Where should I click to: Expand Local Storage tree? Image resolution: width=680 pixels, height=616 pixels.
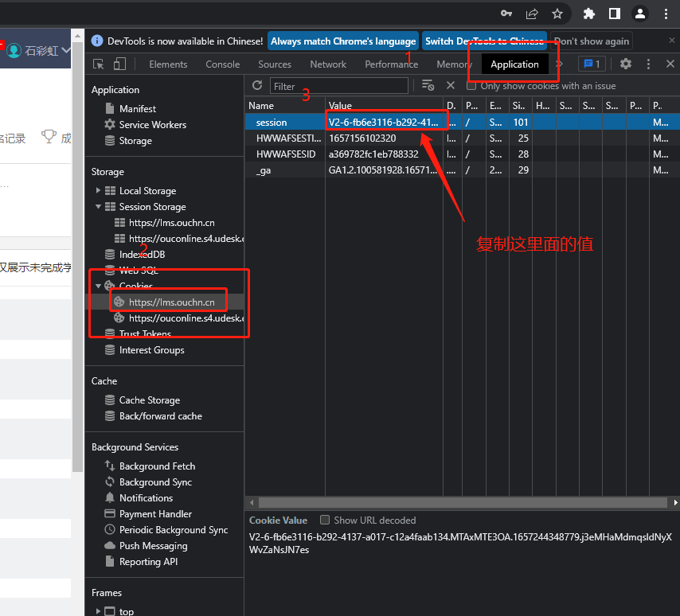click(x=98, y=191)
